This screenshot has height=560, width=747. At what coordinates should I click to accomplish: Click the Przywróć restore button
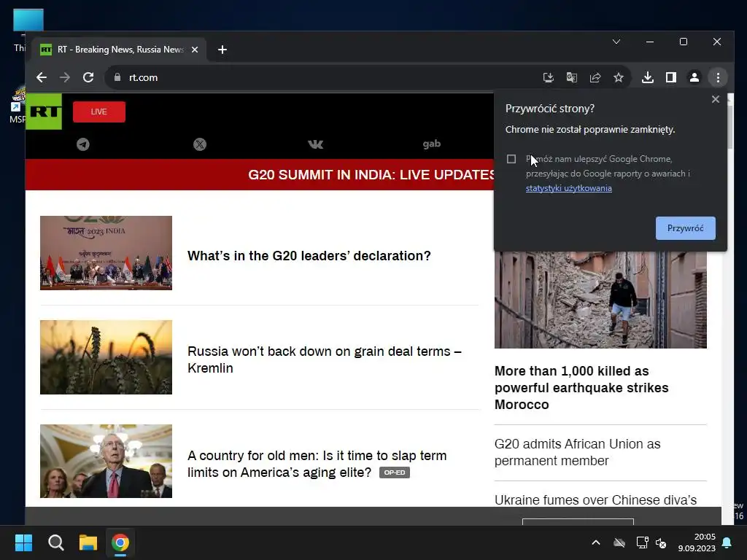point(685,228)
